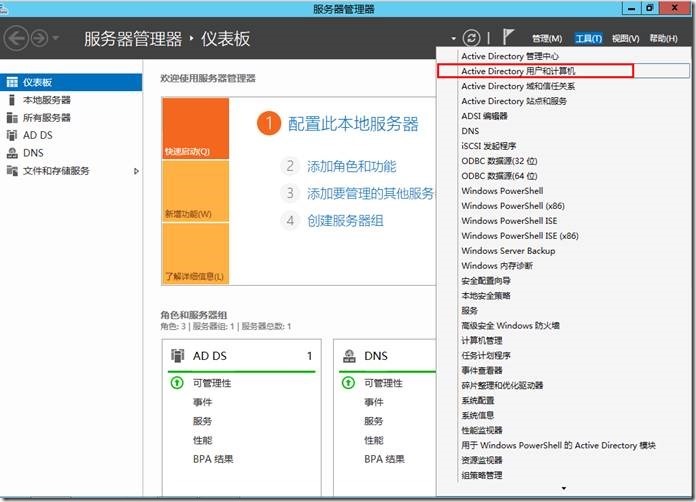
Task: Click the 添加要管理的其他服务器 link
Action: click(x=371, y=194)
